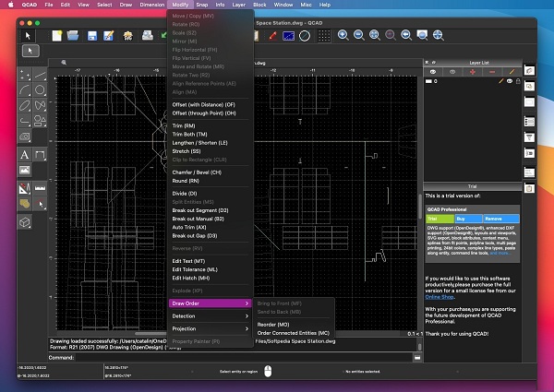Viewport: 554px width, 392px height.
Task: Expand the Projection submenu
Action: (x=210, y=329)
